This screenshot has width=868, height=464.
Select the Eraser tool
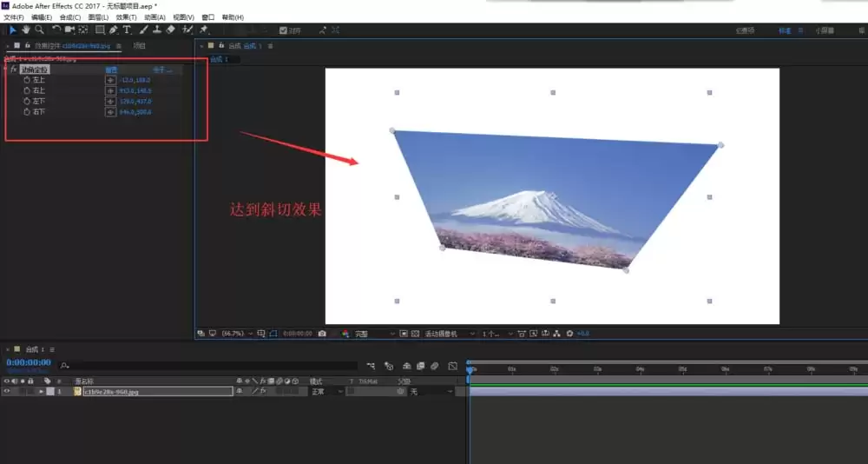coord(170,30)
